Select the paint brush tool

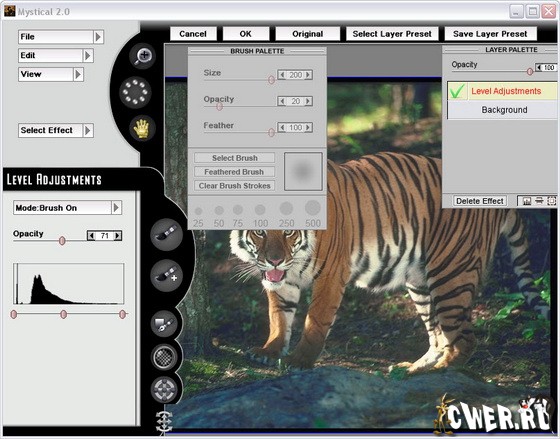[x=166, y=234]
